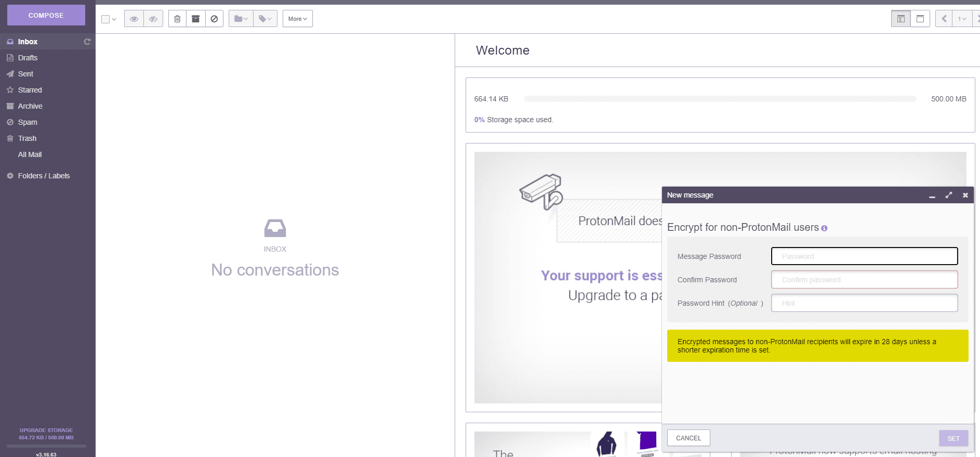Focus the Password Hint field
This screenshot has width=980, height=457.
pos(865,303)
